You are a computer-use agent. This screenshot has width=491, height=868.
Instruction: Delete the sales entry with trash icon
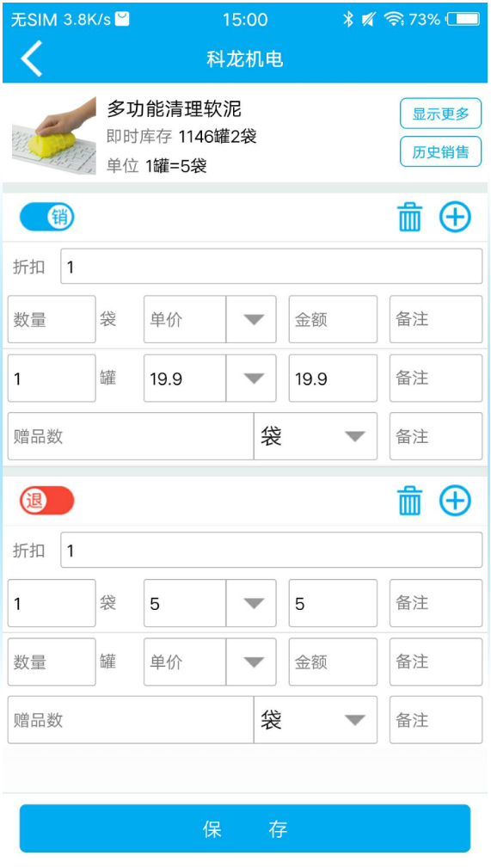409,217
